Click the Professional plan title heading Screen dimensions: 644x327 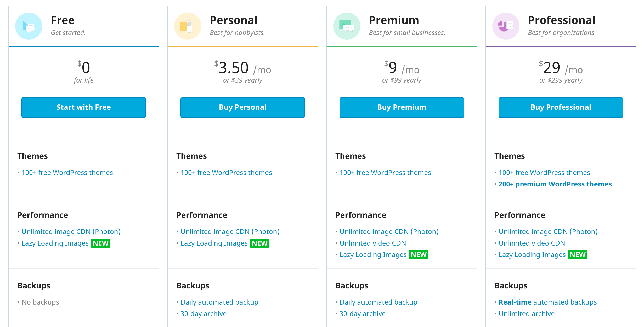[561, 20]
